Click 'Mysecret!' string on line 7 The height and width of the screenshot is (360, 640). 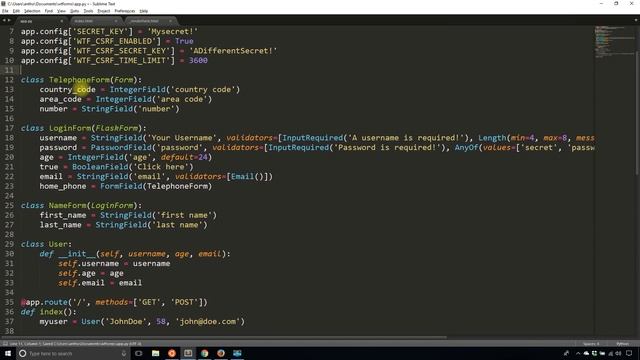(173, 31)
